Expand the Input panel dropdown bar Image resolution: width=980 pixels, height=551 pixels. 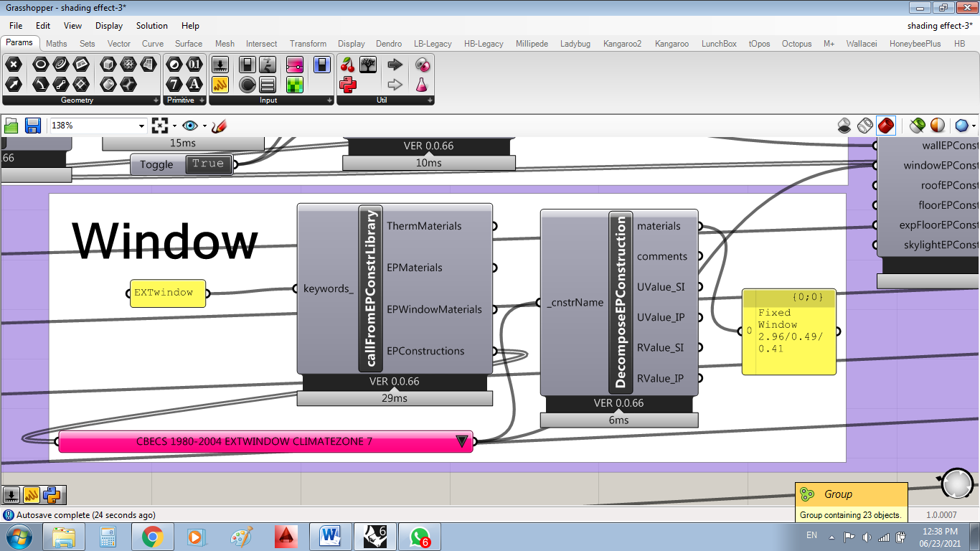(x=271, y=100)
